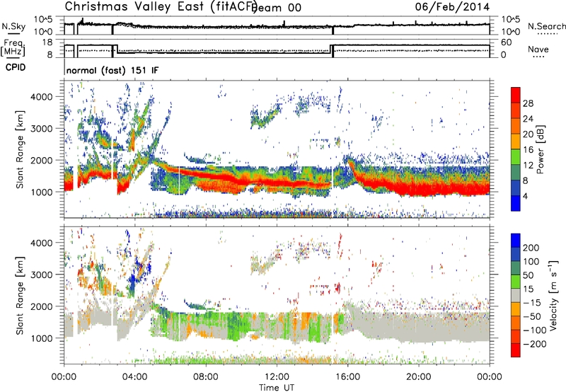Click the '3000' tick of the velocity panel

pos(41,275)
